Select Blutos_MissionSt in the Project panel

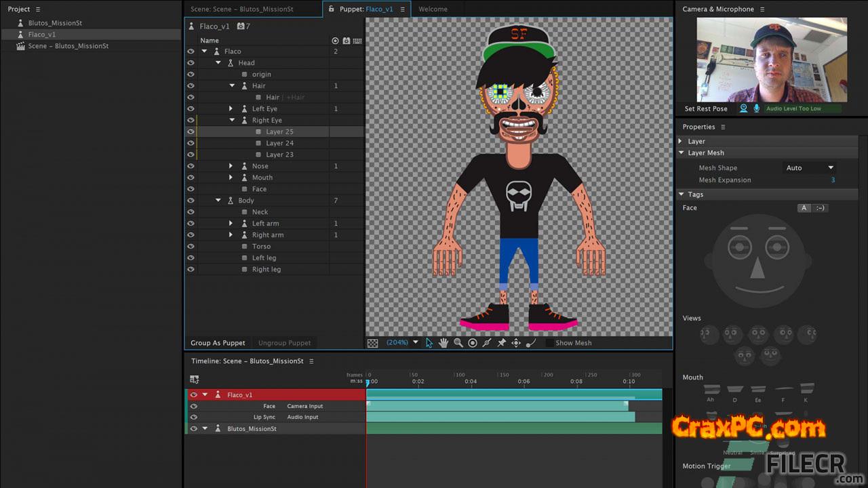tap(55, 23)
